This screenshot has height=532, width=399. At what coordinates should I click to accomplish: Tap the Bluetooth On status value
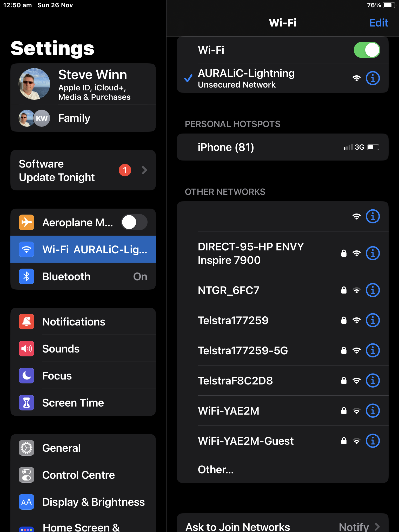tap(140, 277)
